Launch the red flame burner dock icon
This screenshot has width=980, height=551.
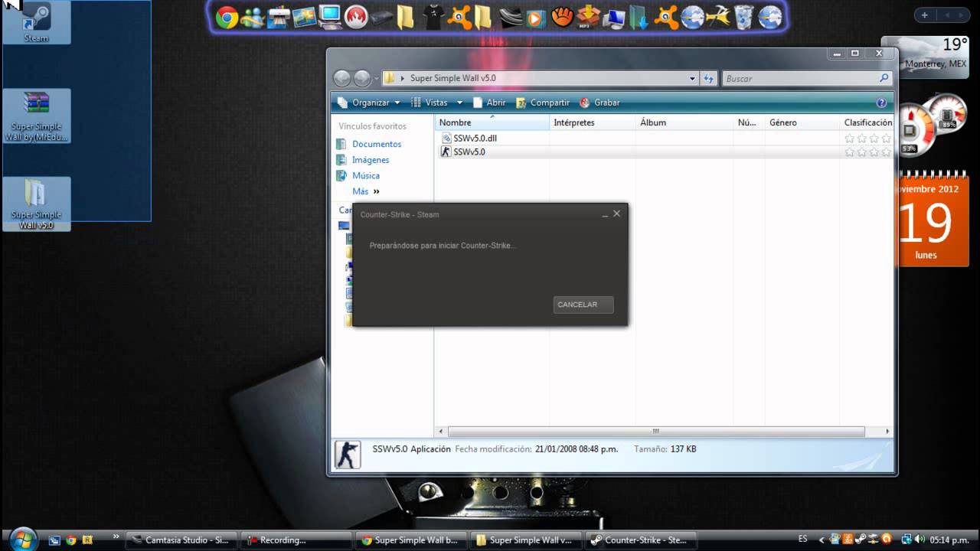point(356,17)
